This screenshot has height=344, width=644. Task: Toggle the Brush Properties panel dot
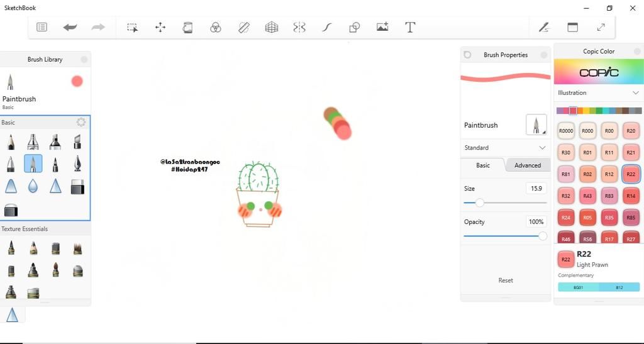544,55
